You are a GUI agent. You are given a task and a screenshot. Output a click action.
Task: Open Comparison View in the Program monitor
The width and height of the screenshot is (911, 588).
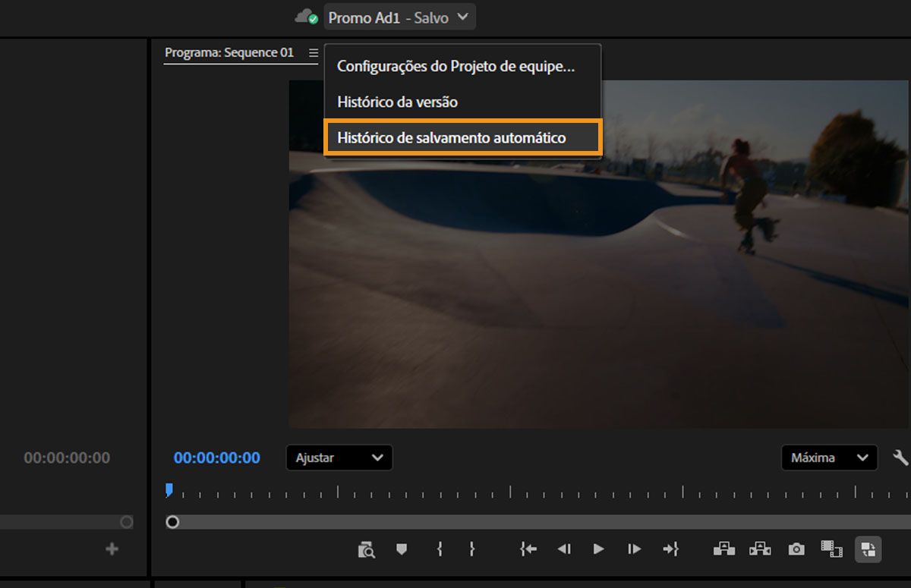[x=366, y=549]
